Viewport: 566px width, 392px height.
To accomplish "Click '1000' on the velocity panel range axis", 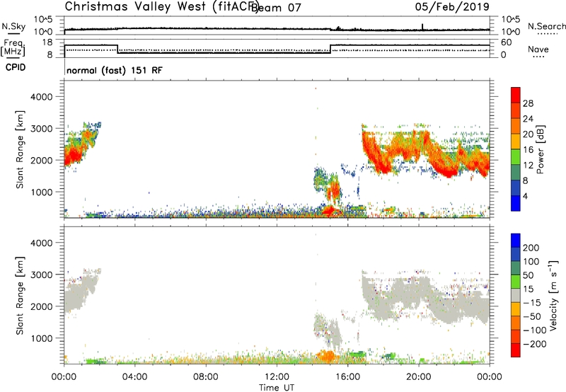I will click(x=42, y=338).
